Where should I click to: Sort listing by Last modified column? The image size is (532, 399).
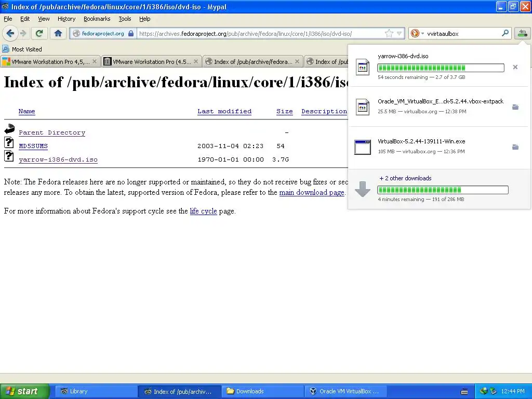coord(224,111)
